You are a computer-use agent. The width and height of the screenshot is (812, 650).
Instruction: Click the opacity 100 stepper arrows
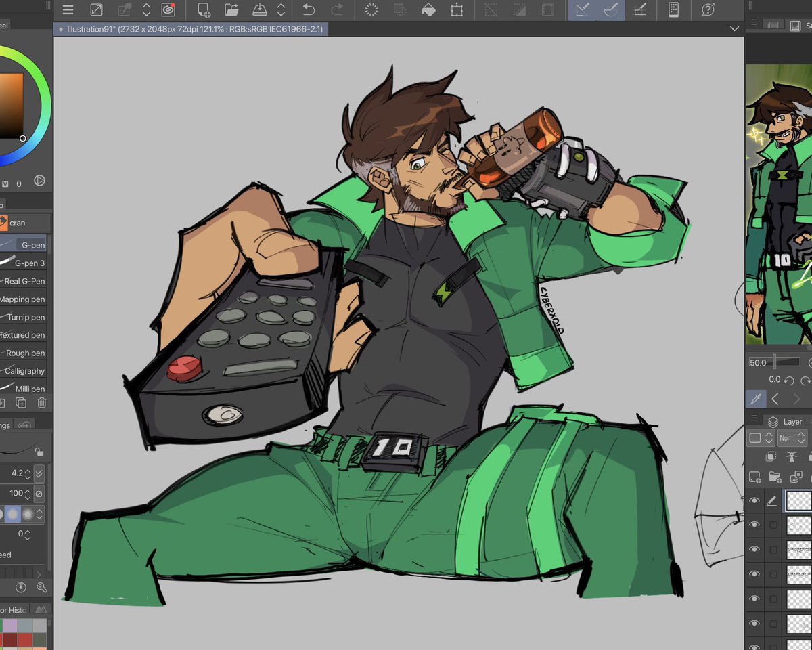28,494
